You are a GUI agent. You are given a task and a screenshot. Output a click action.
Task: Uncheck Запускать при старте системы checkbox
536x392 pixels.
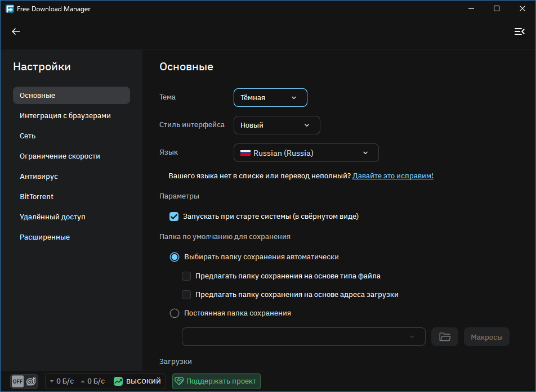click(174, 217)
